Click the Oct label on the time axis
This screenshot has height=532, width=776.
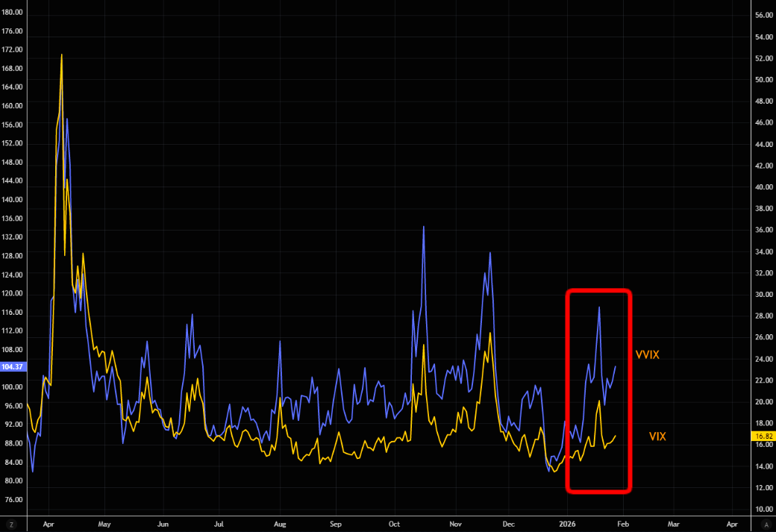395,524
